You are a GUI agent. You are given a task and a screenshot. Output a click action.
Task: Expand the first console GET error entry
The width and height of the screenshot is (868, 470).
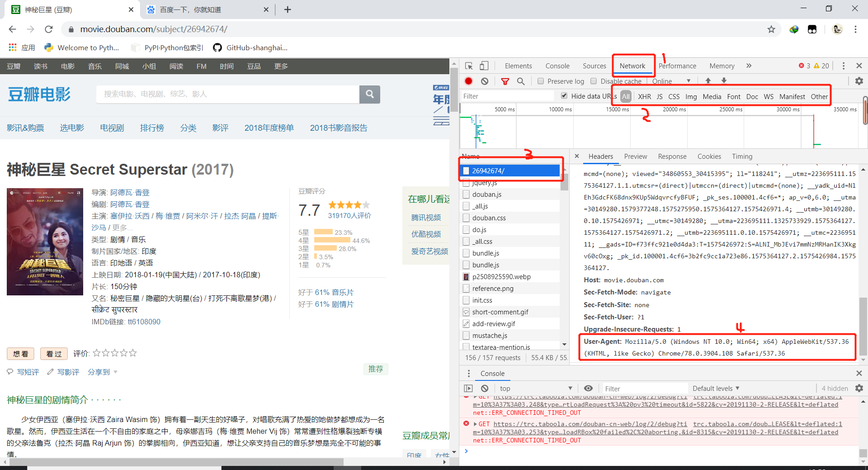[475, 397]
